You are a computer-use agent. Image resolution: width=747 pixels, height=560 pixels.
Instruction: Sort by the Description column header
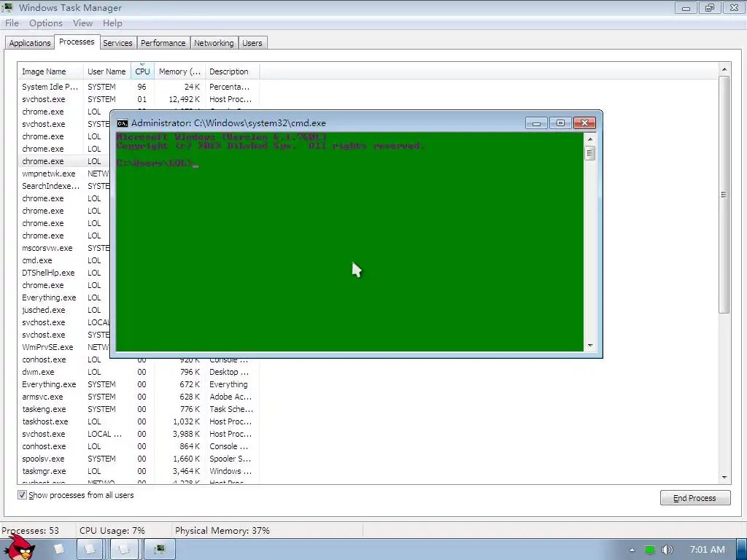232,71
